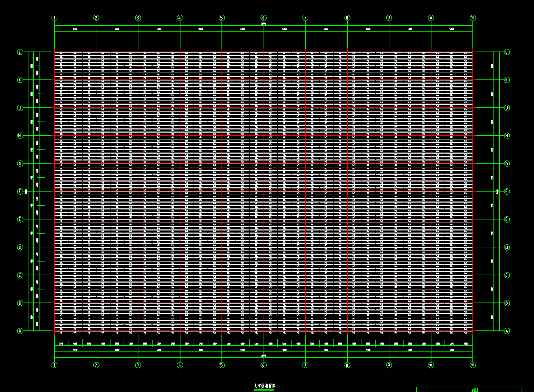Select axis bubble 1 in the bottom row

click(x=55, y=365)
